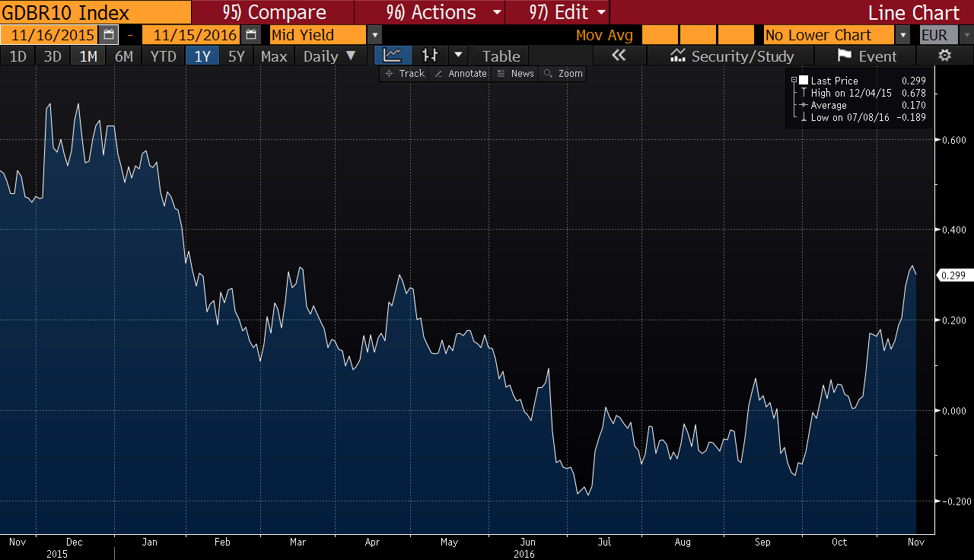Image resolution: width=974 pixels, height=560 pixels.
Task: Click the 0.678 high value in legend
Action: (x=913, y=93)
